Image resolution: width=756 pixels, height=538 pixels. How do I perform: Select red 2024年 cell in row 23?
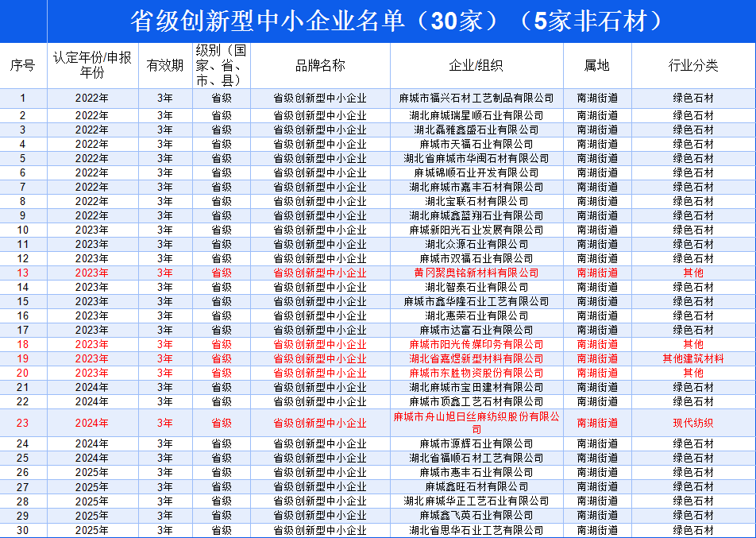coord(93,423)
